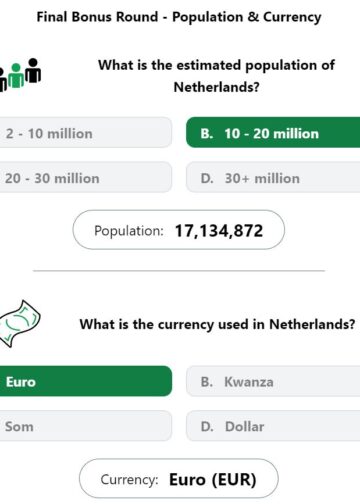Click the Final Bonus Round heading
The width and height of the screenshot is (360, 504).
pos(179,17)
